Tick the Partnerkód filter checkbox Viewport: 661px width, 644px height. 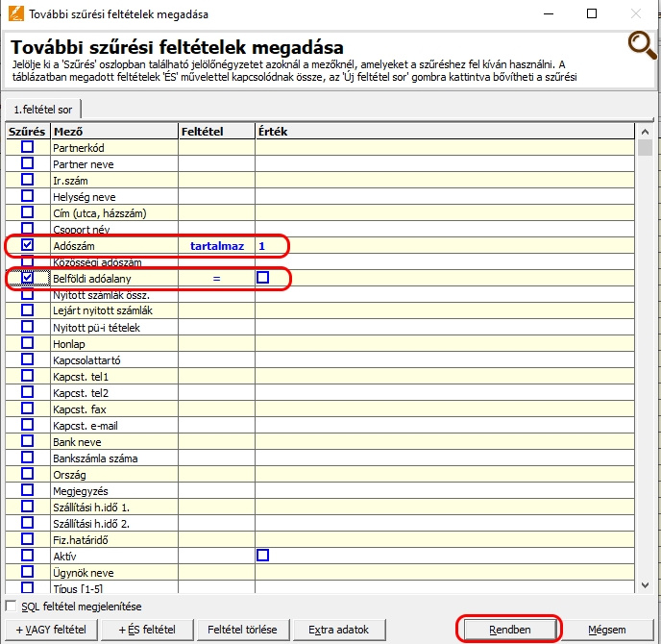[28, 147]
